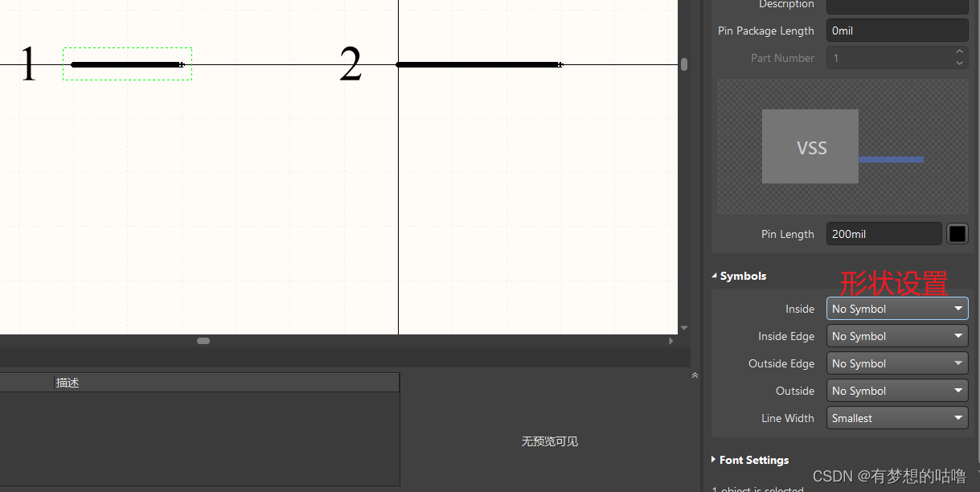The width and height of the screenshot is (980, 492).
Task: Click the Description input field
Action: 896,5
